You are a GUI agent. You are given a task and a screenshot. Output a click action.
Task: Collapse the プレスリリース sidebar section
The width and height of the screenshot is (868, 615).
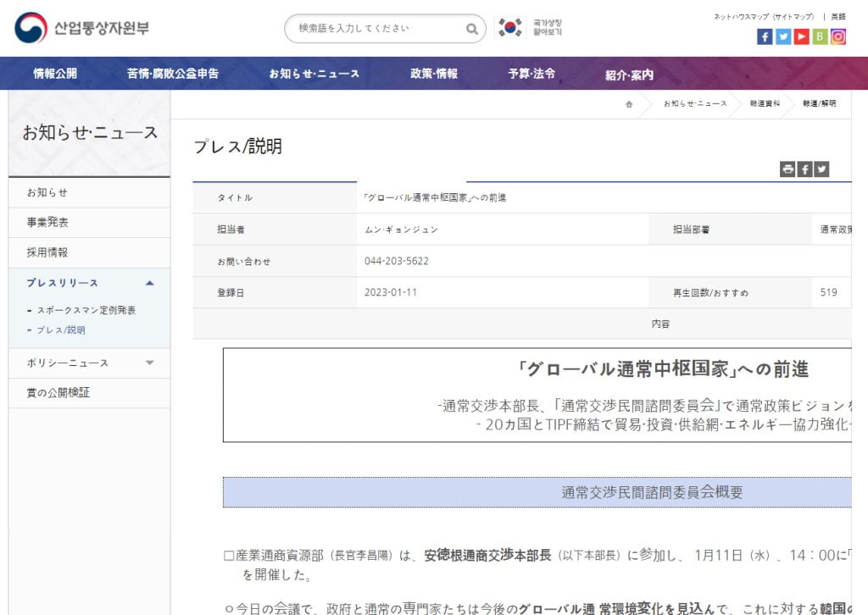click(x=149, y=283)
